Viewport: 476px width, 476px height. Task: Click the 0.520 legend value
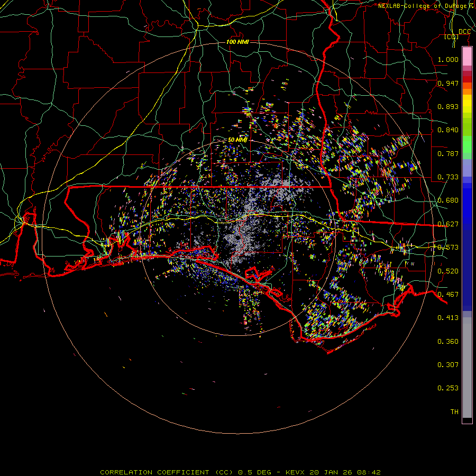point(448,271)
